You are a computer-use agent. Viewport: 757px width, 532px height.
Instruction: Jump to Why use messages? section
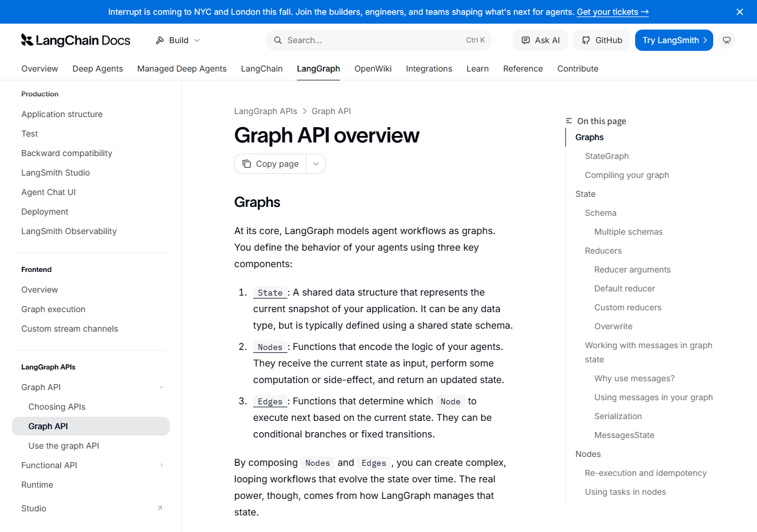(635, 378)
